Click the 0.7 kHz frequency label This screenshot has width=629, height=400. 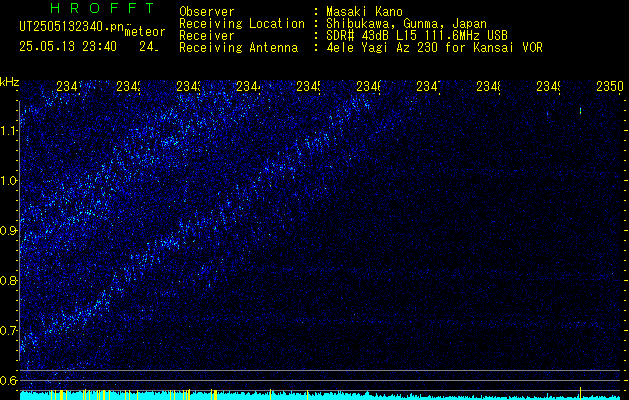[9, 331]
